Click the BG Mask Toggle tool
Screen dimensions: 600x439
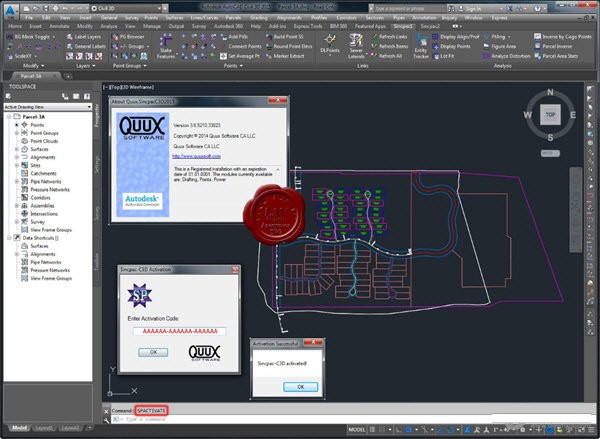(x=31, y=37)
